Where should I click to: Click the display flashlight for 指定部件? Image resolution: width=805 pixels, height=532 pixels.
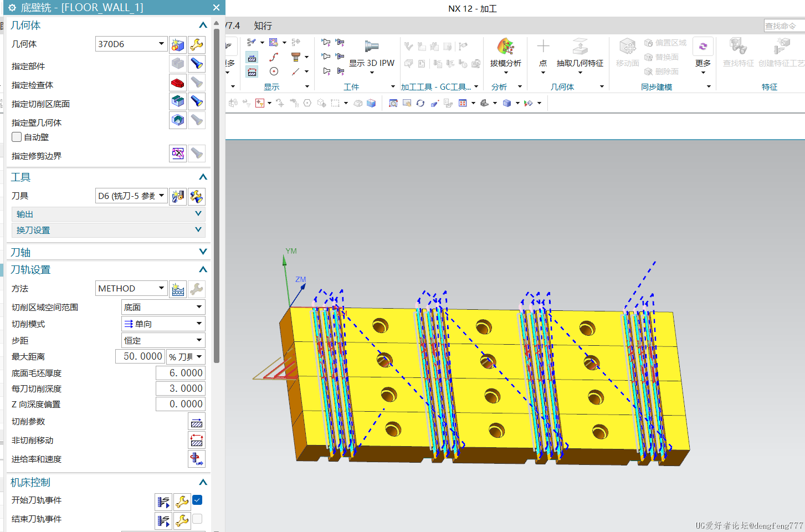coord(197,64)
